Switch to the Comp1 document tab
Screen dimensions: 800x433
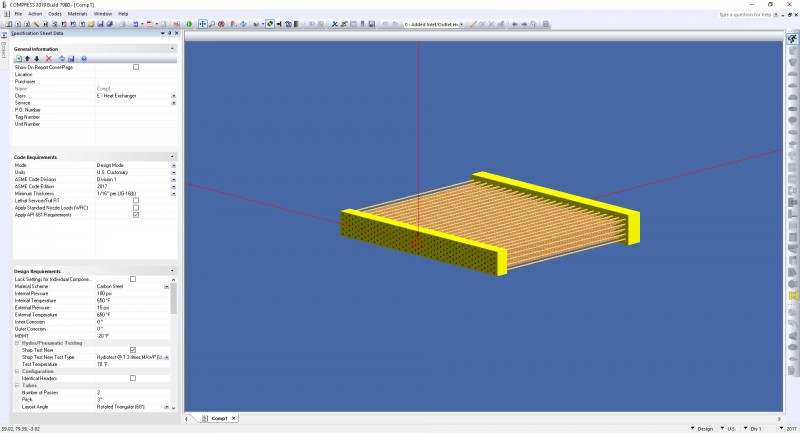click(x=218, y=418)
